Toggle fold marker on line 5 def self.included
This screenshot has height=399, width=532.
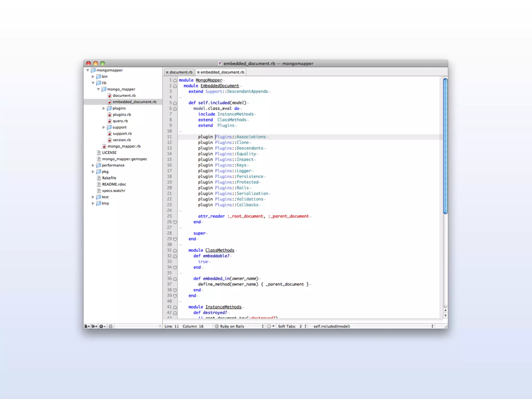(x=175, y=103)
